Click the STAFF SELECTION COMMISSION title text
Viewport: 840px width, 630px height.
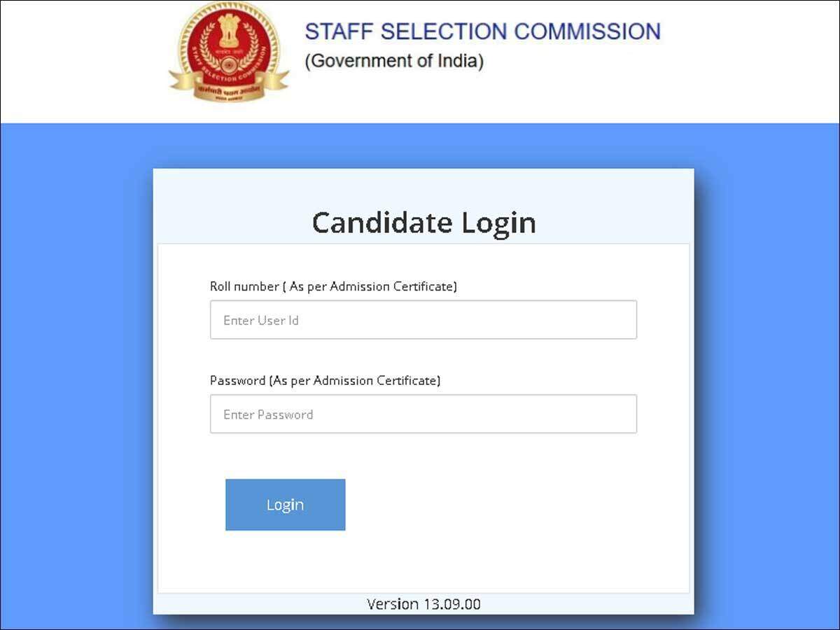(x=482, y=31)
